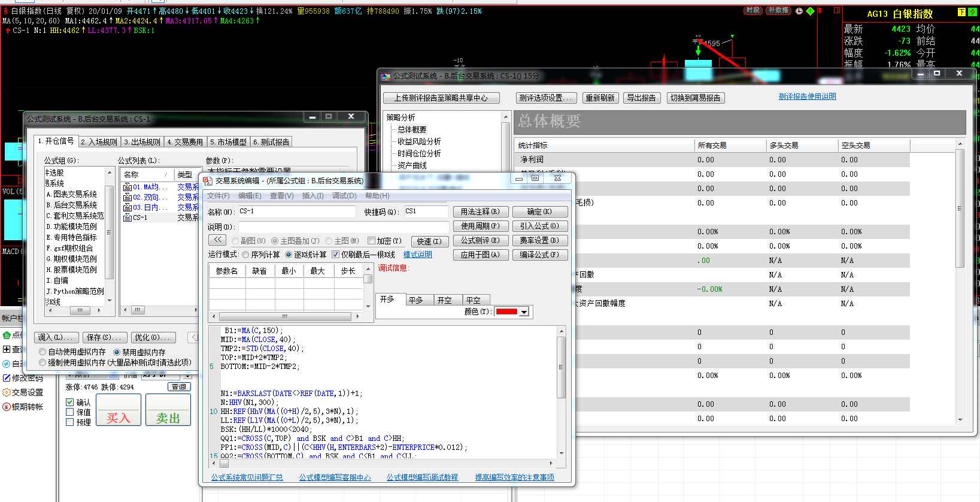Toggle 仅刷最后一根K线 checkbox
The width and height of the screenshot is (980, 502).
[x=335, y=255]
